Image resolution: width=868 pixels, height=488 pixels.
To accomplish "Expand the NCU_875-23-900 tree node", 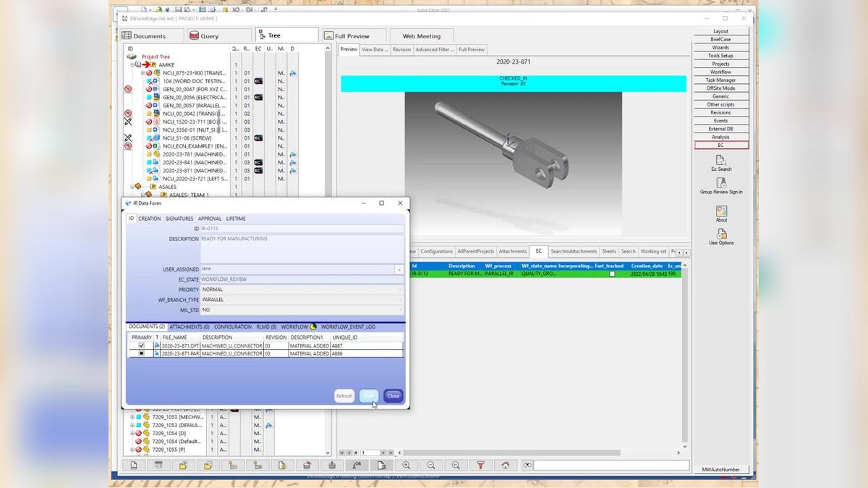I will coord(142,73).
